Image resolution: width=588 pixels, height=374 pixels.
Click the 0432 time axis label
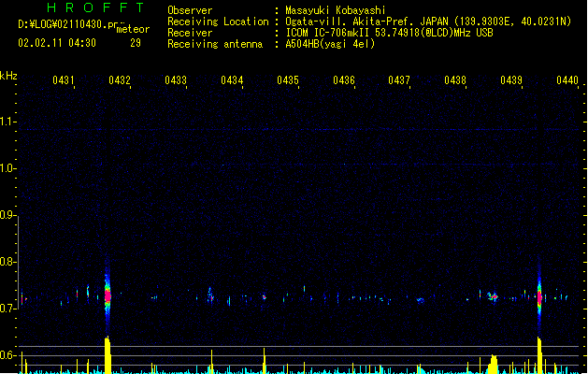(120, 79)
